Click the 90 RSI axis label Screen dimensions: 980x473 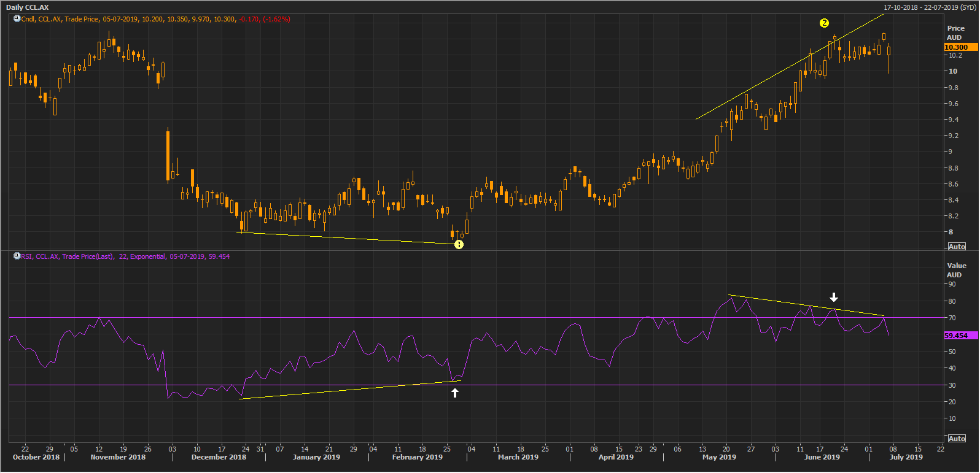pos(952,284)
